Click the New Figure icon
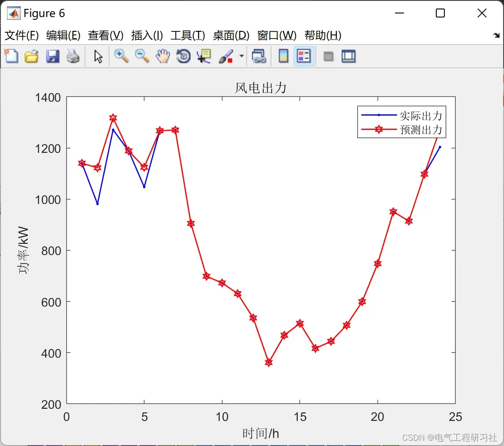 point(11,56)
